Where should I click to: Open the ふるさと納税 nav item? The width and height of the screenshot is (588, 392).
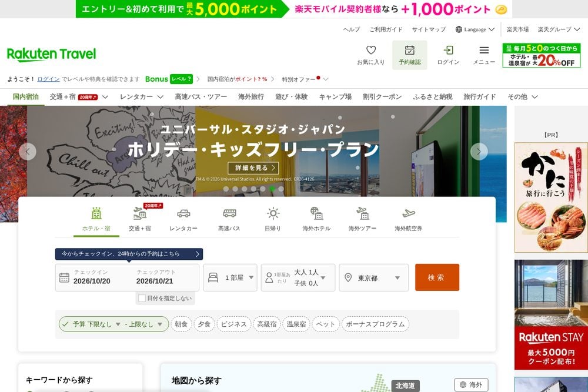[432, 97]
